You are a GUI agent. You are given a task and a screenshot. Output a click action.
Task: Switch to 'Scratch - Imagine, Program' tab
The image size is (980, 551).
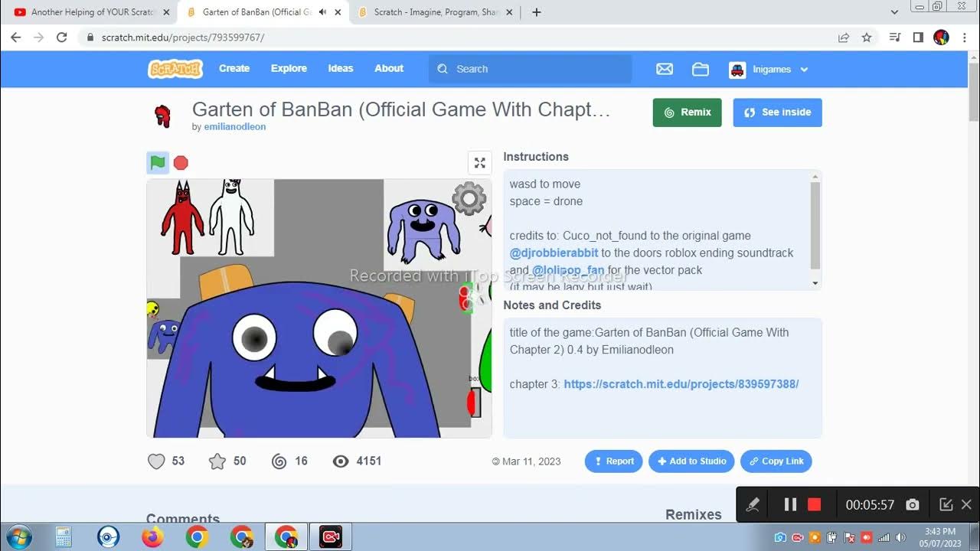pos(436,12)
